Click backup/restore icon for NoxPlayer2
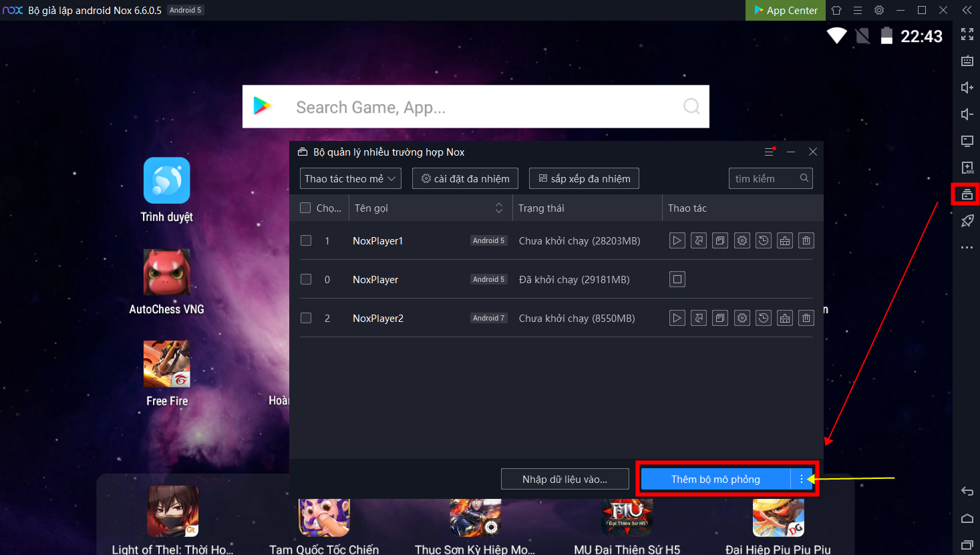980x555 pixels. 763,318
